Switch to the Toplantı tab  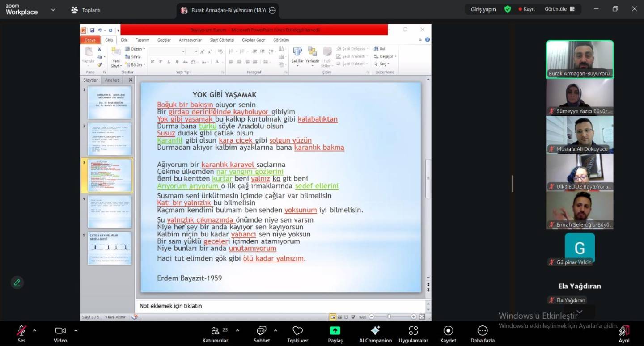(86, 10)
